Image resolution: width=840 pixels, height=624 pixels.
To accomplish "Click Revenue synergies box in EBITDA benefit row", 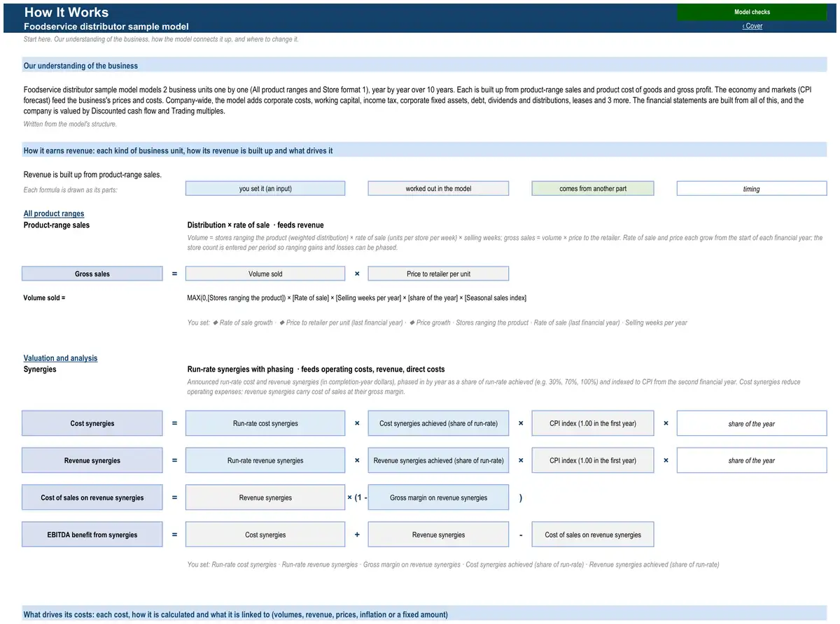I will click(438, 534).
